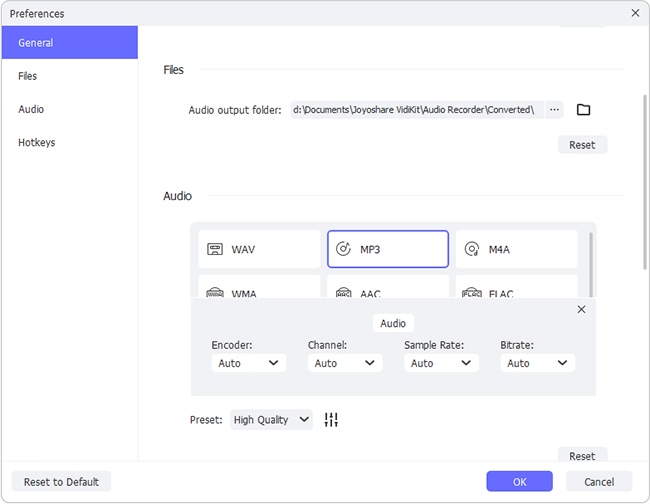The height and width of the screenshot is (504, 650).
Task: Confirm preferences with OK
Action: click(x=519, y=482)
